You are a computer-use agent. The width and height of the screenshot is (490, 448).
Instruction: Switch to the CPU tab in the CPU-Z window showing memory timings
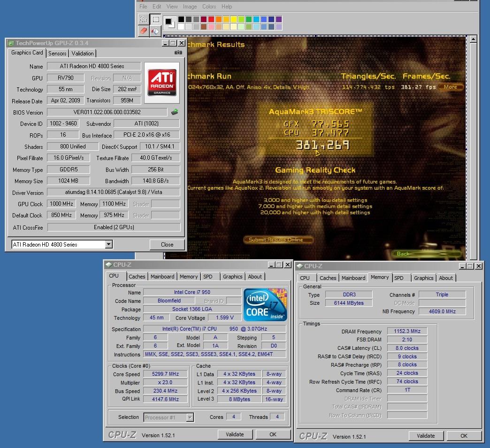[305, 278]
